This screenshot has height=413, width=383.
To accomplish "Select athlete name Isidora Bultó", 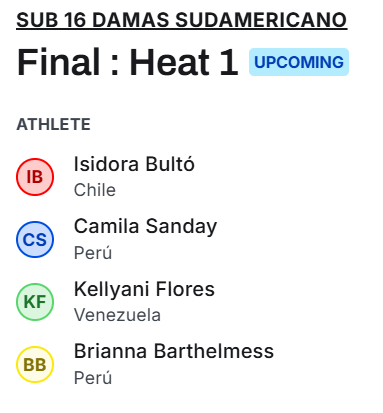I will coord(134,164).
